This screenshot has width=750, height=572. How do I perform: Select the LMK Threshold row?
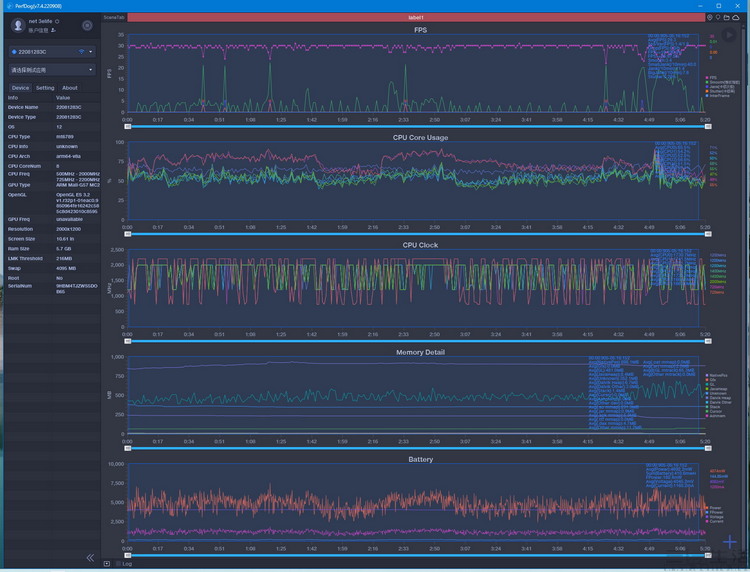tap(53, 258)
